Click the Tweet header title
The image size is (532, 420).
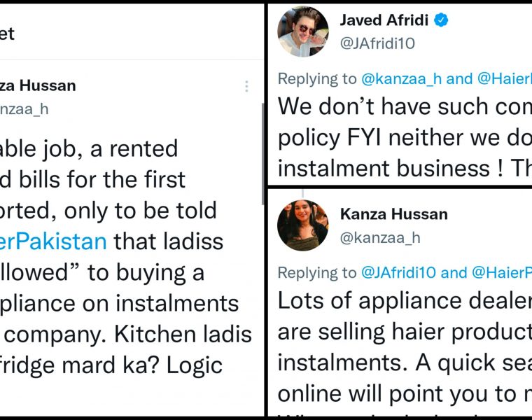(7, 33)
